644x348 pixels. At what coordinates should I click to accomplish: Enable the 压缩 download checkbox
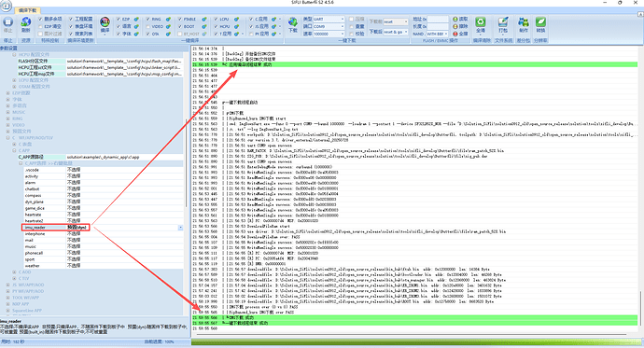coord(351,19)
